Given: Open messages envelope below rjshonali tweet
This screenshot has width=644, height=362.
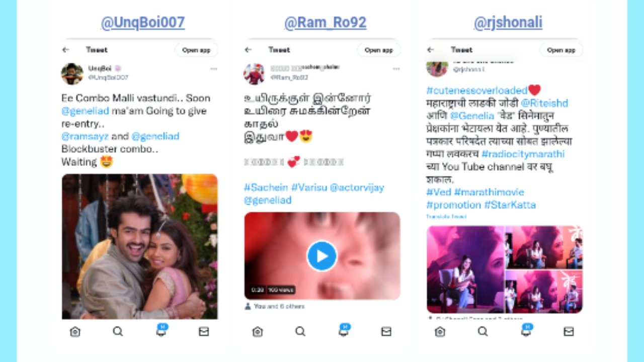Looking at the screenshot, I should [x=569, y=331].
